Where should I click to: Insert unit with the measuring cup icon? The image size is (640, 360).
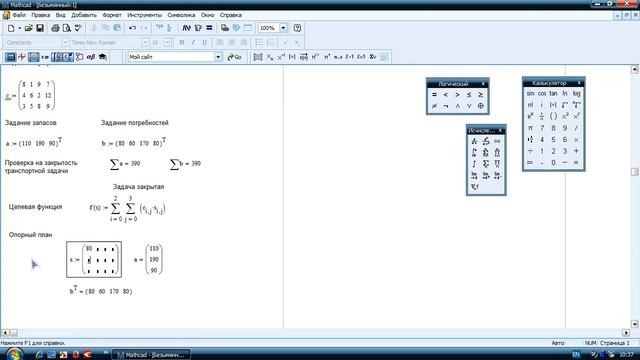198,28
